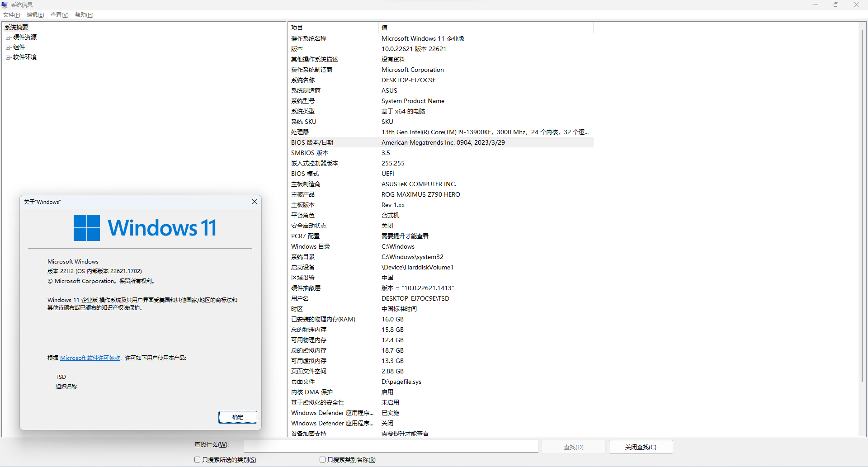
Task: Restore down the 系统信息 window
Action: [x=836, y=5]
